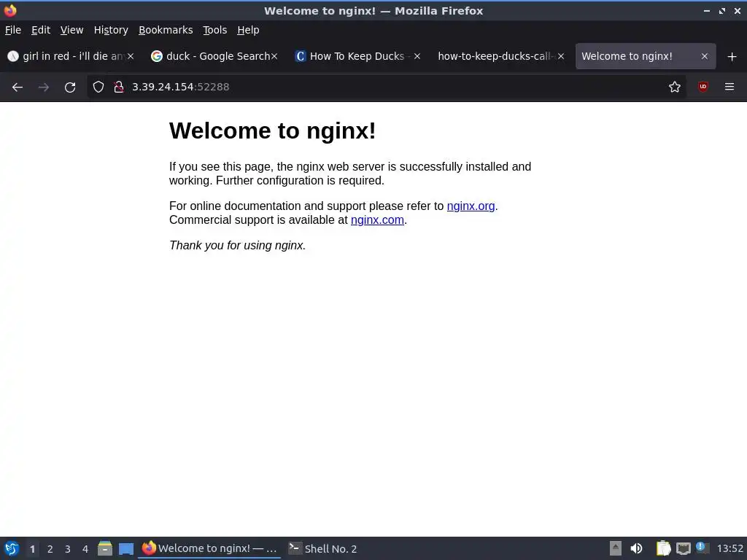
Task: Open a new tab with plus button
Action: tap(732, 57)
